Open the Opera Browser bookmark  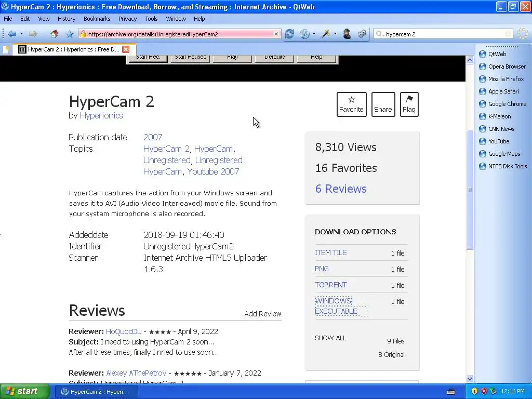tap(502, 66)
